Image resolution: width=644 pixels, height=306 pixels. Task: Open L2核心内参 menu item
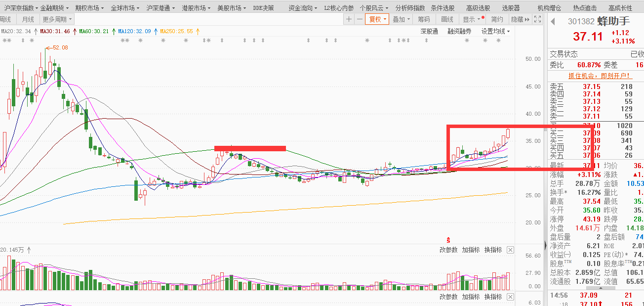pos(339,8)
